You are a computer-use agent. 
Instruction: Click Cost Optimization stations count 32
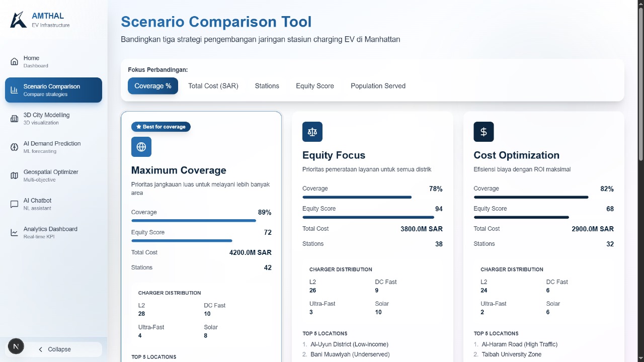point(610,244)
